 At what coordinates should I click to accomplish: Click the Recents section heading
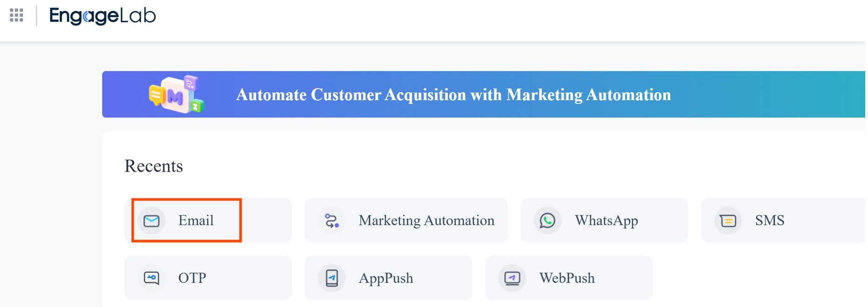[154, 166]
